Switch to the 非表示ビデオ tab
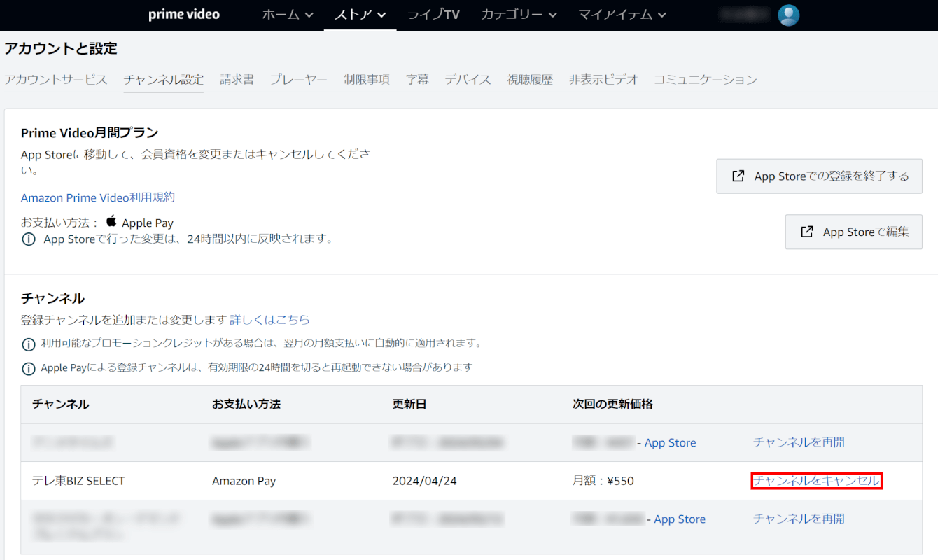This screenshot has height=560, width=938. click(603, 80)
